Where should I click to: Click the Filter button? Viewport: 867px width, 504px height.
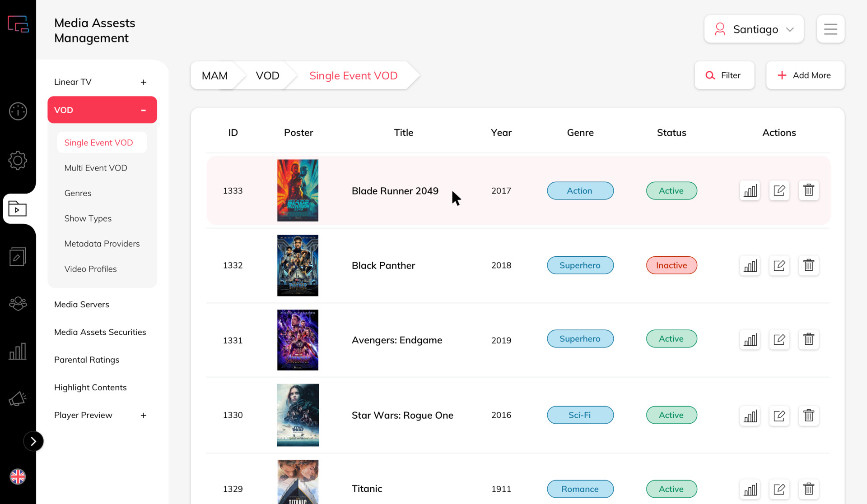tap(724, 75)
